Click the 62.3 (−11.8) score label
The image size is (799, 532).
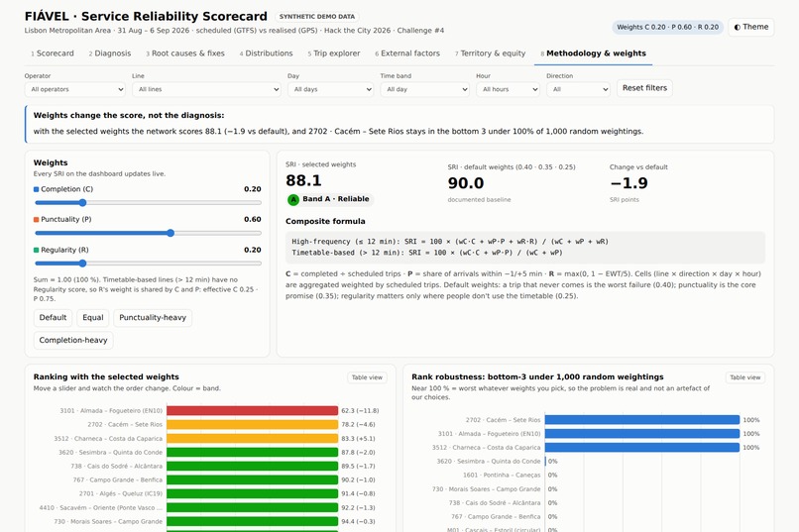(360, 410)
